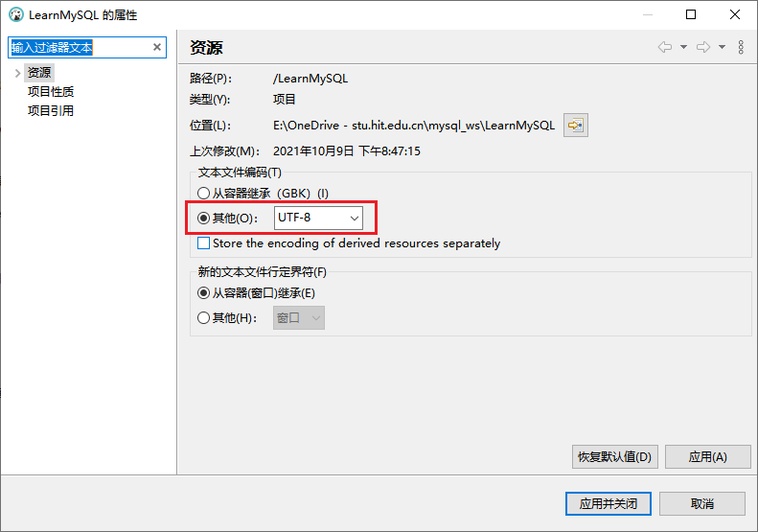Screen dimensions: 758x532
Task: Select 项目性质 in the left tree
Action: 51,91
